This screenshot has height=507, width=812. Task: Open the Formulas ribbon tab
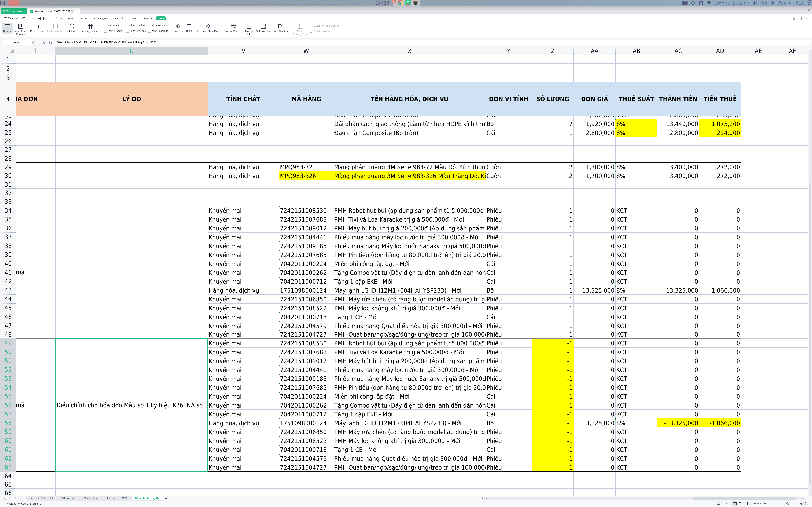click(x=120, y=18)
